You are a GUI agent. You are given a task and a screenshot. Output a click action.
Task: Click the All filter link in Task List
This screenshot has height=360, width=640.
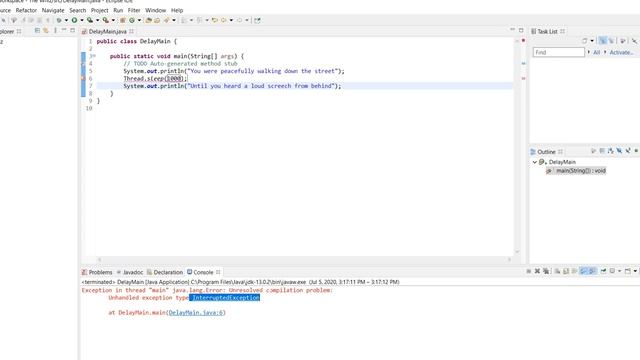[x=596, y=52]
